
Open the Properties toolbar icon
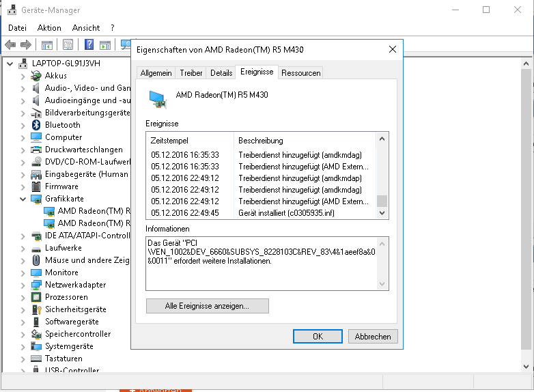[68, 44]
